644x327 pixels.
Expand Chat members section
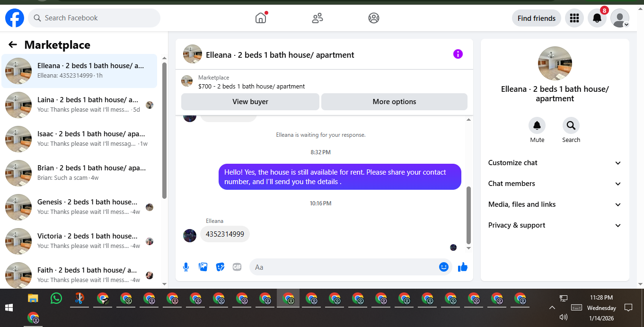pyautogui.click(x=555, y=184)
